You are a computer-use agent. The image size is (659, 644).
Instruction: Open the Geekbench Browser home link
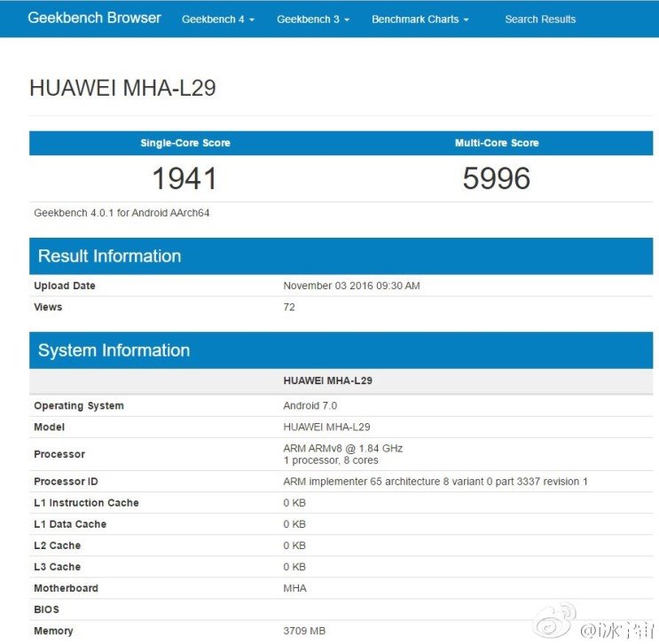pyautogui.click(x=94, y=18)
